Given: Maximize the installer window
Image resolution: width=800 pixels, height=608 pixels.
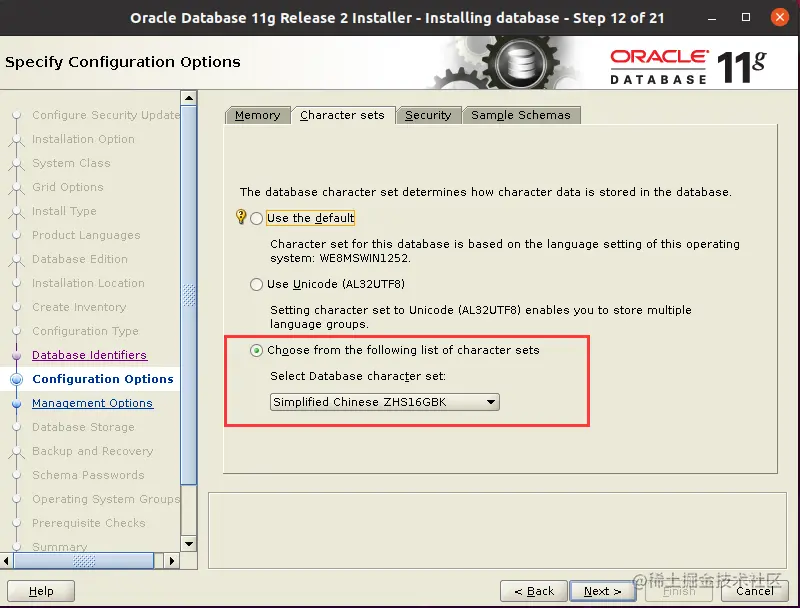Looking at the screenshot, I should [746, 17].
